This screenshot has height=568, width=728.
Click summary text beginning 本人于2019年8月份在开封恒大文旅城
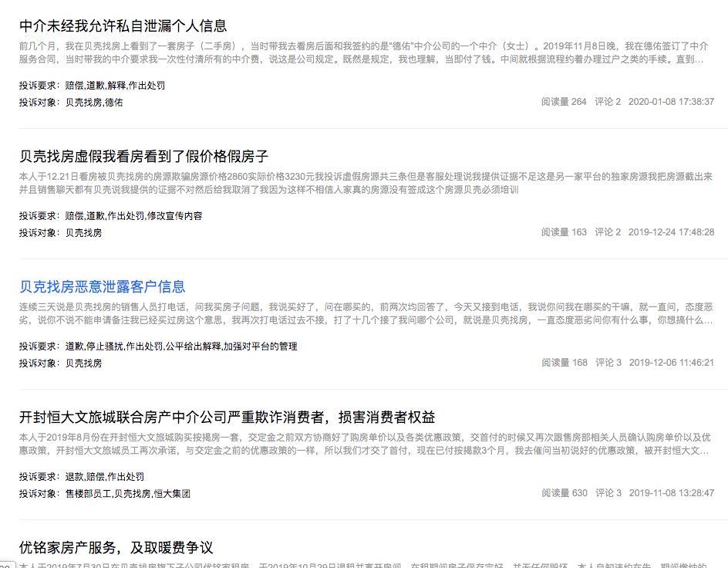(x=361, y=444)
